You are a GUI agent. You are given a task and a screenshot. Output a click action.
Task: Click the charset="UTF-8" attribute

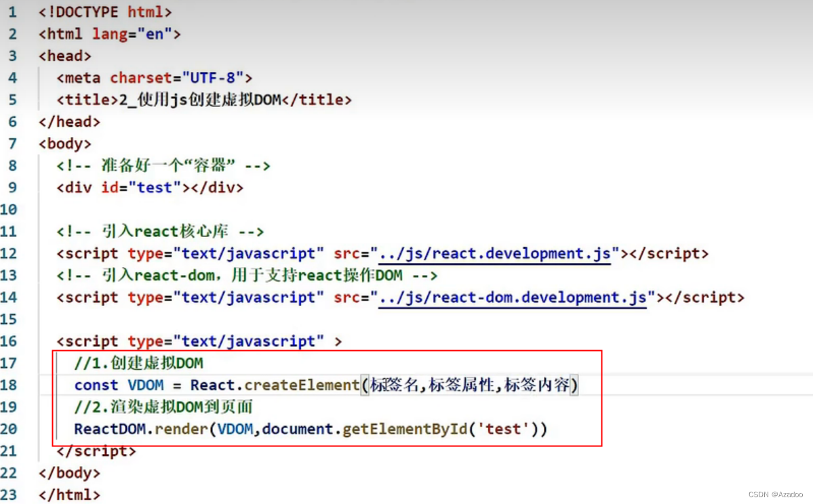[177, 78]
